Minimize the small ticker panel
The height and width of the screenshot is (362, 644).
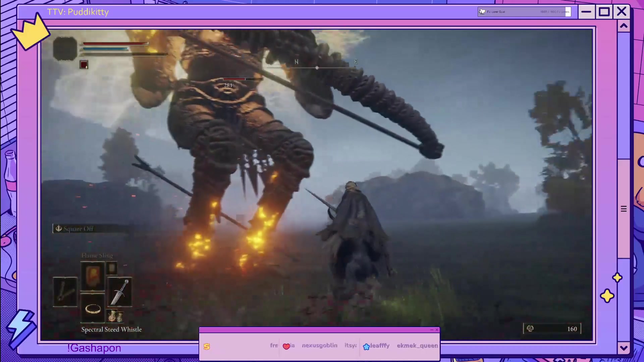[x=432, y=330]
